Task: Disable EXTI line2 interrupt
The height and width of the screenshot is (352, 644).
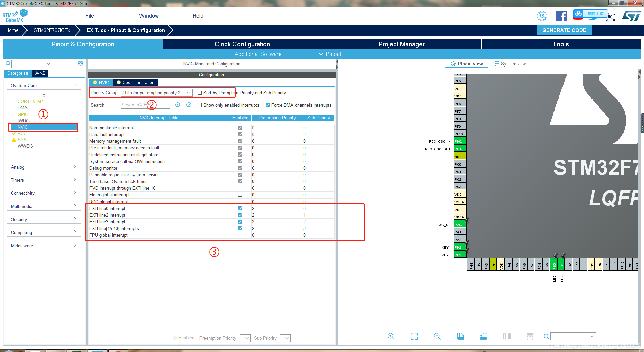Action: [240, 215]
